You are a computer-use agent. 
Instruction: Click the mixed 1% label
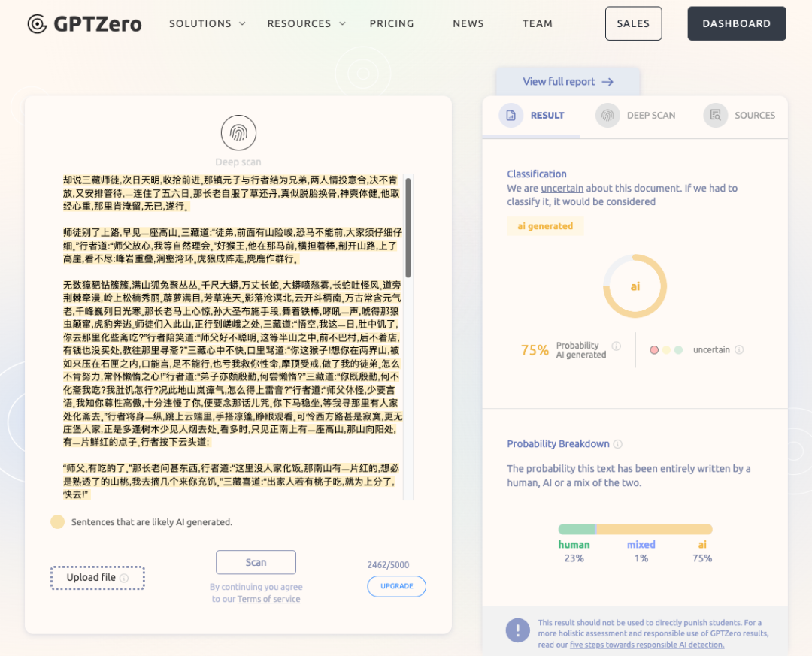pos(641,551)
